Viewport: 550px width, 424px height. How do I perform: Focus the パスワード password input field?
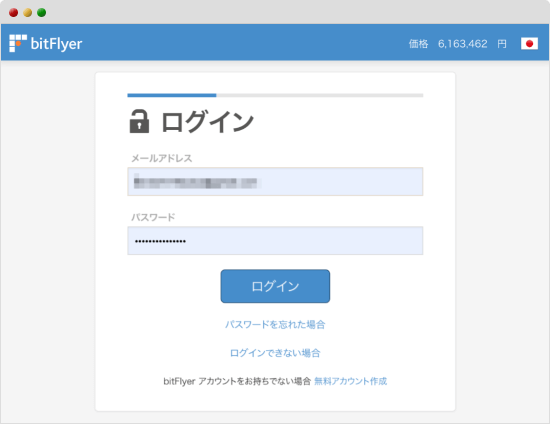275,241
